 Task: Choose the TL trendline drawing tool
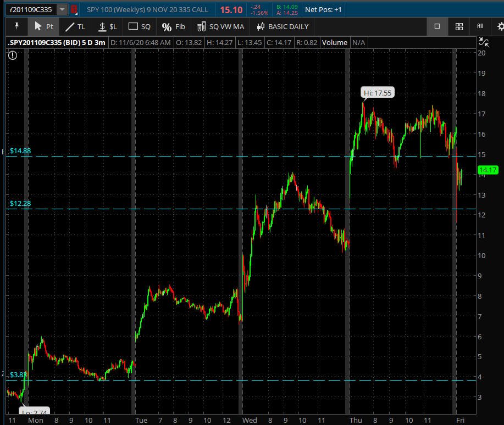[x=75, y=26]
